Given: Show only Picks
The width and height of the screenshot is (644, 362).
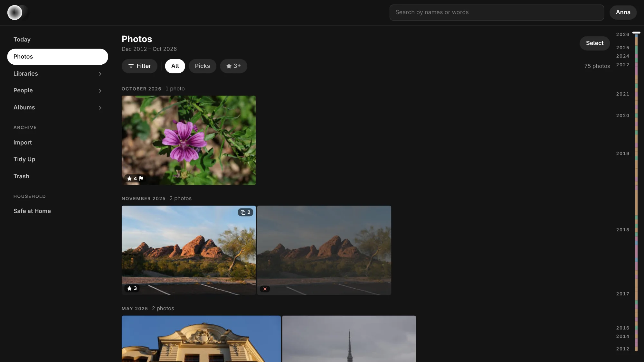Looking at the screenshot, I should tap(203, 66).
